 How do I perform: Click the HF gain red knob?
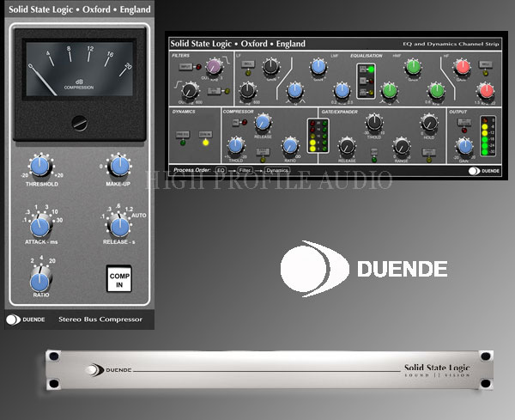tap(463, 67)
